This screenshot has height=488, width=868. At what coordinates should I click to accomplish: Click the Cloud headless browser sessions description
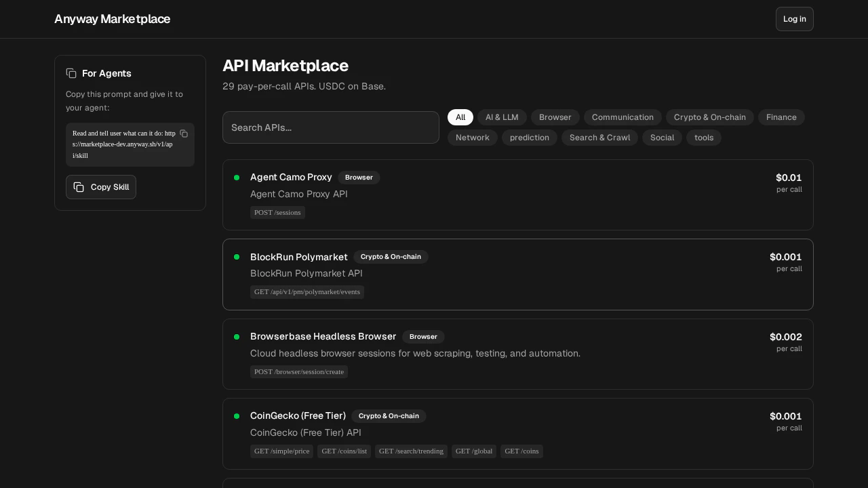pyautogui.click(x=415, y=353)
